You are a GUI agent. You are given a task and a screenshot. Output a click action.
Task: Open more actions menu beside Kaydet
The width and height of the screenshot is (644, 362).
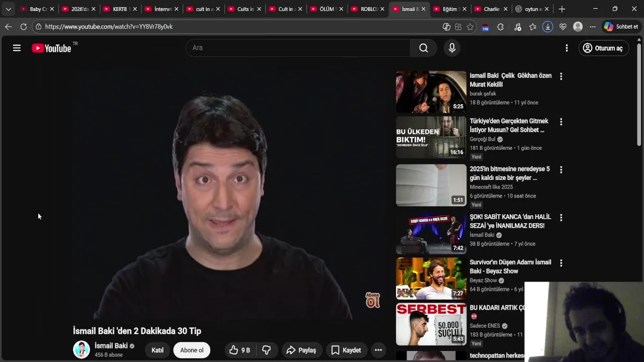[x=378, y=350]
